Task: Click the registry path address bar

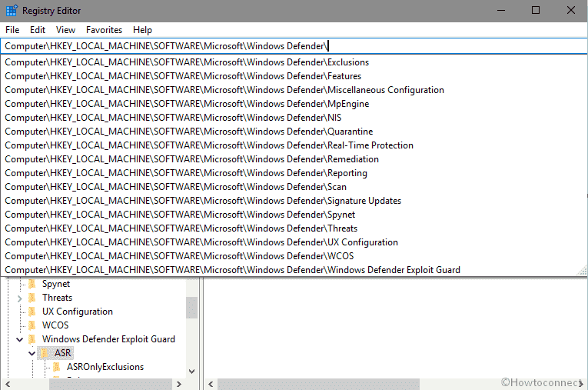Action: click(294, 46)
